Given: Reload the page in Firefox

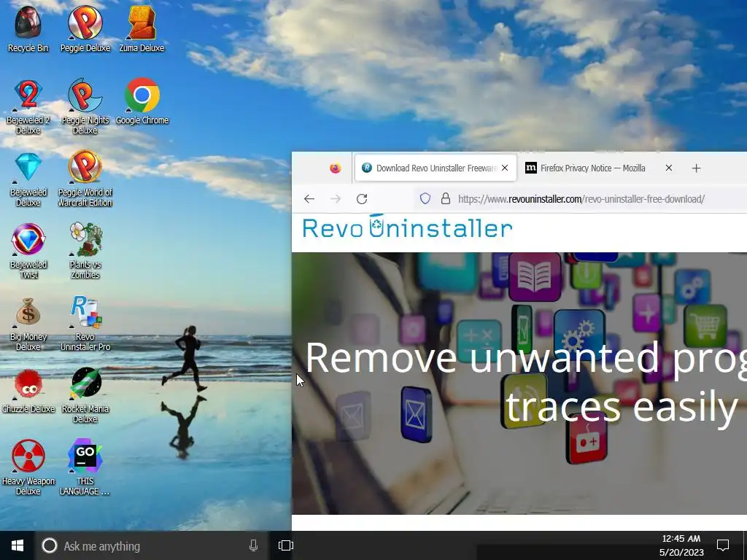Looking at the screenshot, I should 362,198.
